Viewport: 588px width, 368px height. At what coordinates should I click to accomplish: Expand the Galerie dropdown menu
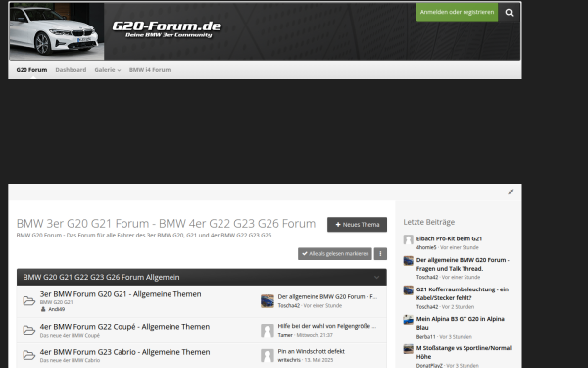tap(108, 70)
